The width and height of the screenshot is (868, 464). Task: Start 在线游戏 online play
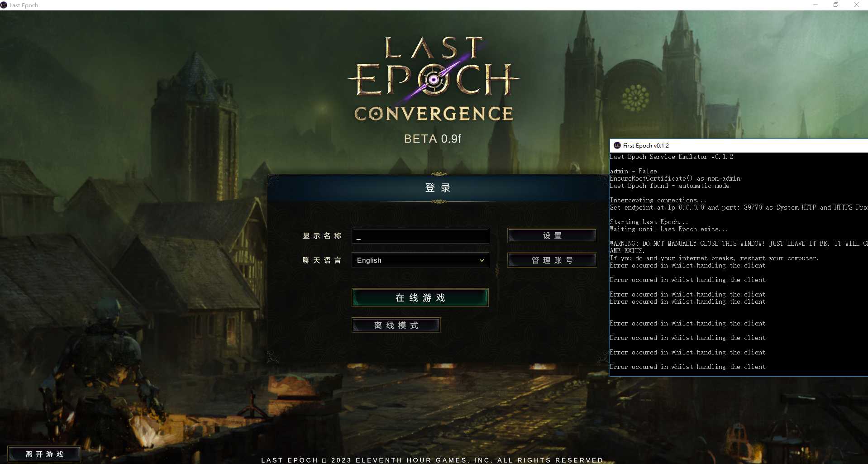(420, 298)
